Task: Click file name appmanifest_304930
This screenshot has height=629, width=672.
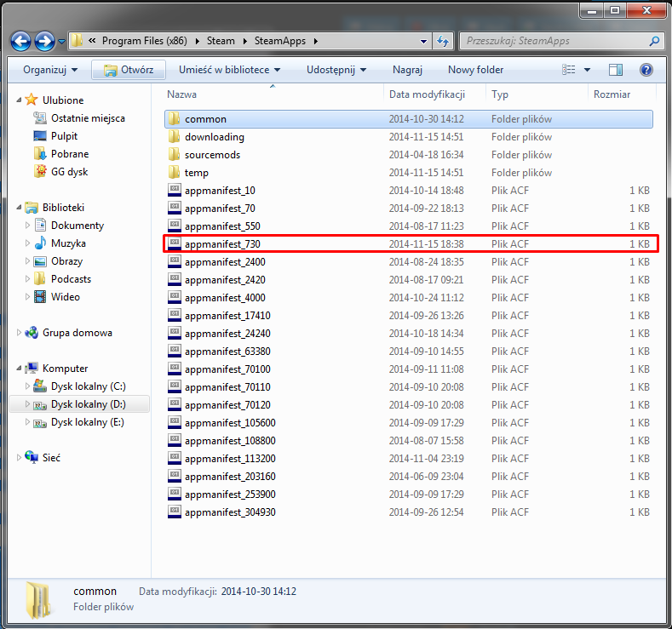Action: [x=230, y=512]
